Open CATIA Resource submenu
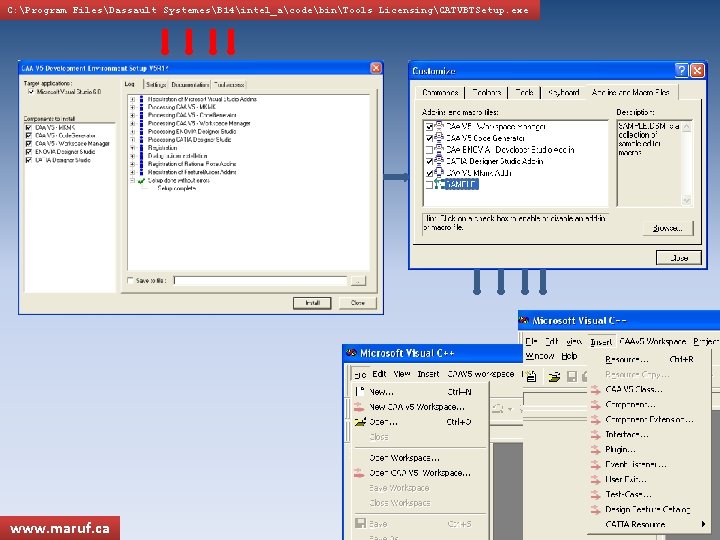 pyautogui.click(x=649, y=524)
